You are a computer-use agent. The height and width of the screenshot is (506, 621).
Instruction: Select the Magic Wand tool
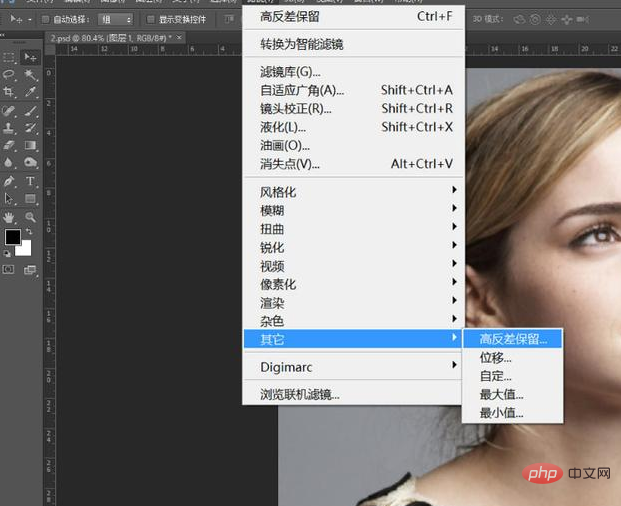tap(30, 75)
